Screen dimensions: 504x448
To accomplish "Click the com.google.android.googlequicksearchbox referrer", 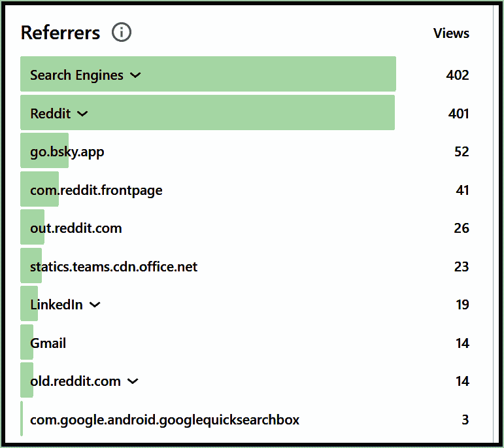I will [x=165, y=420].
